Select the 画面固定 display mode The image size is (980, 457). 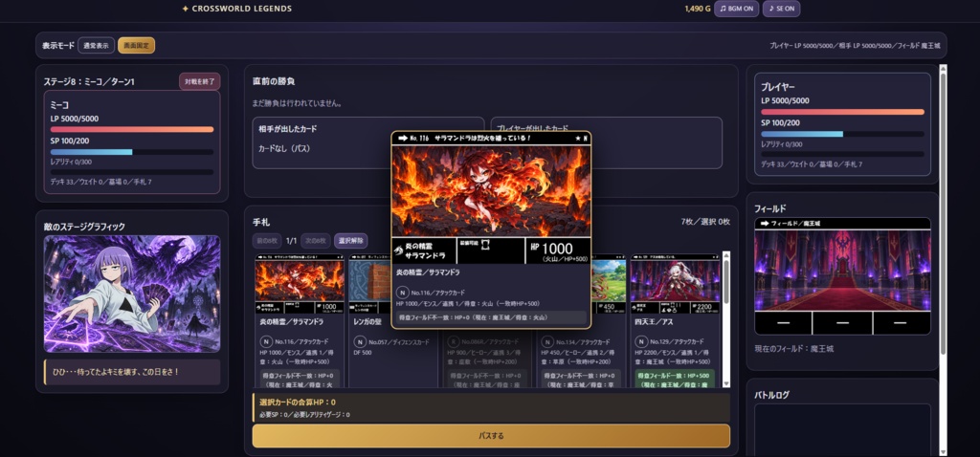136,46
